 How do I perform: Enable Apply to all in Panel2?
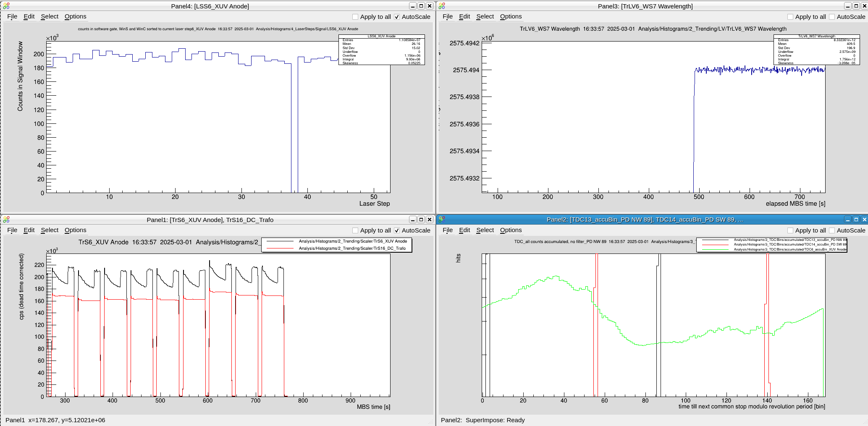pos(790,230)
